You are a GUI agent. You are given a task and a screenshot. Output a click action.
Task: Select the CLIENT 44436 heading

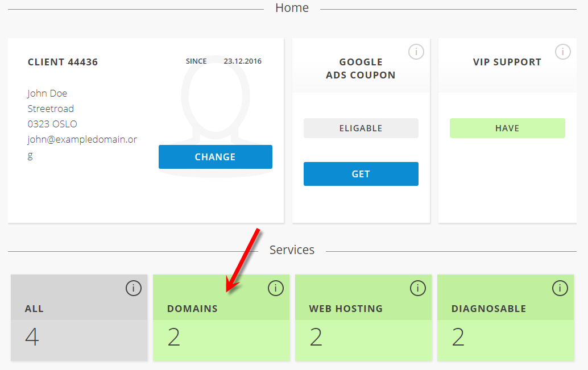coord(63,62)
